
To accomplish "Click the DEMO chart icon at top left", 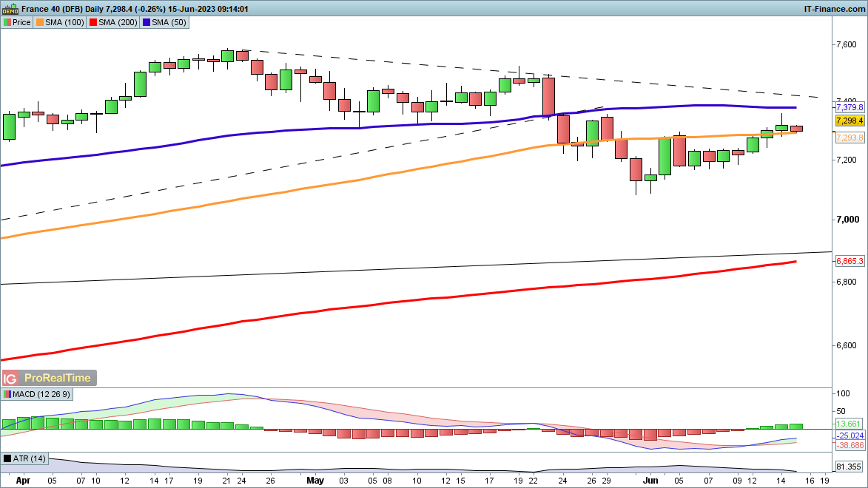I will tap(10, 9).
